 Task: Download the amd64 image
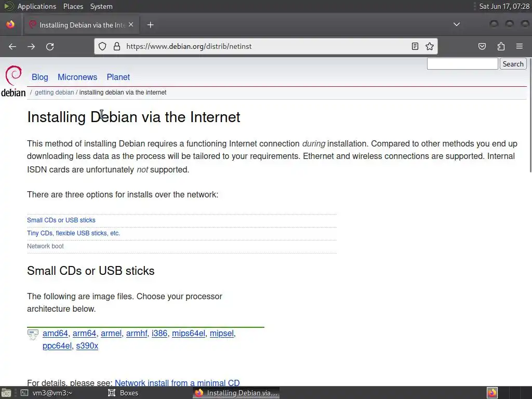[x=55, y=334]
